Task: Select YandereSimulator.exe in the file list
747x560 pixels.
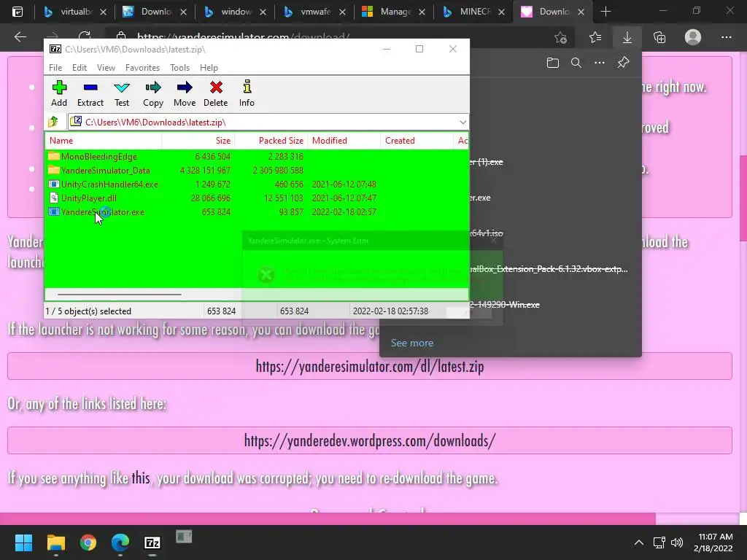Action: tap(102, 212)
